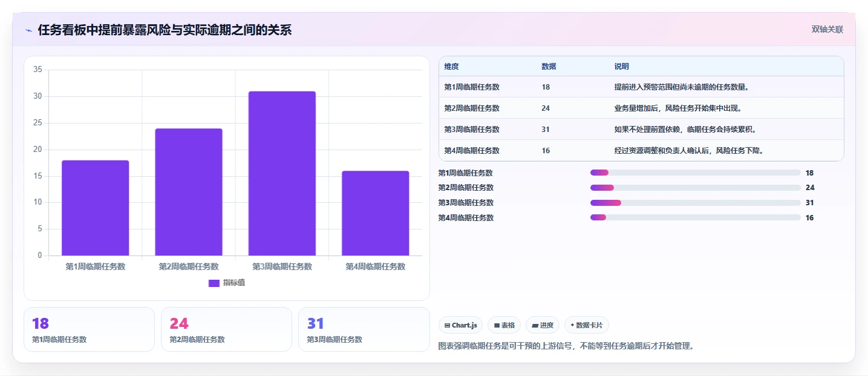Click the 维度 column header
Screen dimensions: 868x376
(x=451, y=67)
